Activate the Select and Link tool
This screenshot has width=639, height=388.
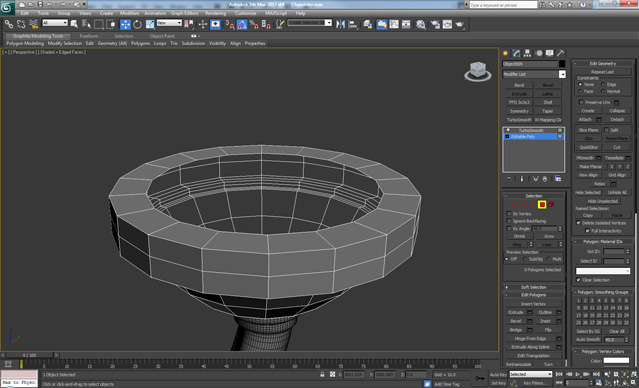9,24
